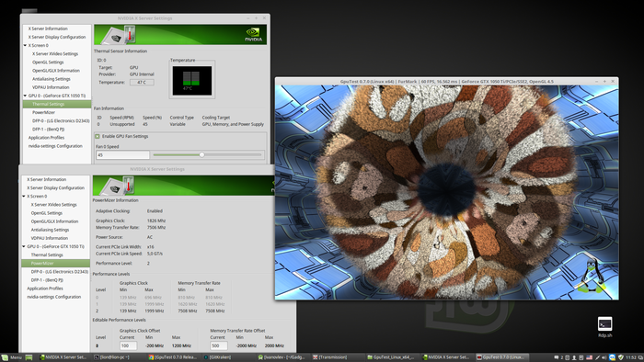Image resolution: width=644 pixels, height=362 pixels.
Task: Open nvidia-settings Configuration in PowerMizer window
Action: pyautogui.click(x=53, y=297)
